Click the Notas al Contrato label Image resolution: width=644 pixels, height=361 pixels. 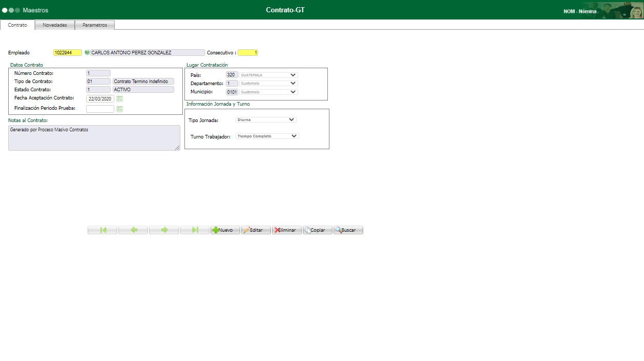click(28, 121)
